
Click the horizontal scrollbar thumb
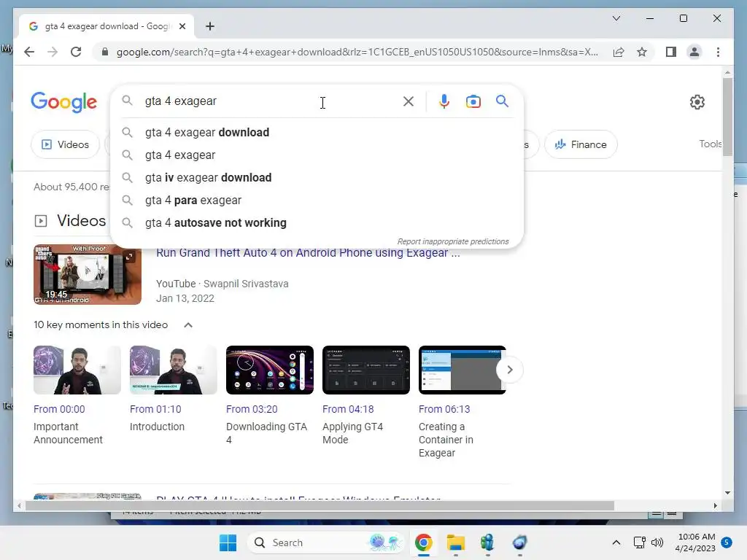(x=320, y=506)
